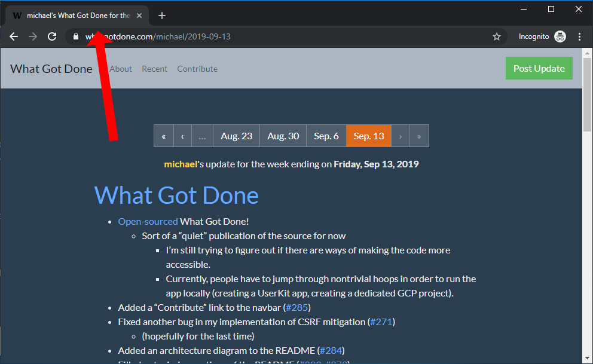Click the text "Friday, Sep 13, 2019"
This screenshot has height=364, width=593.
coord(376,164)
